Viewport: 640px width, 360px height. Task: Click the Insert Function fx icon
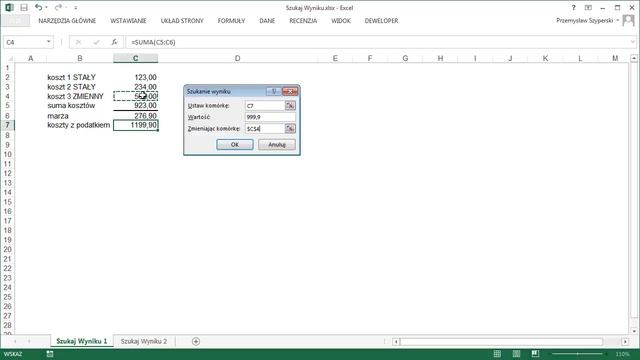[114, 42]
